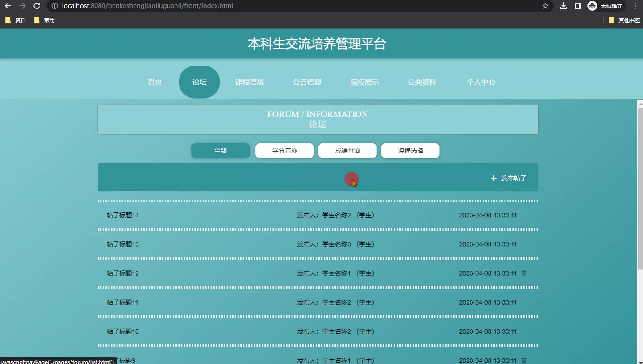Screen dimensions: 643x364
Task: Delete post 帖子标题12 via trash icon
Action: pos(524,273)
